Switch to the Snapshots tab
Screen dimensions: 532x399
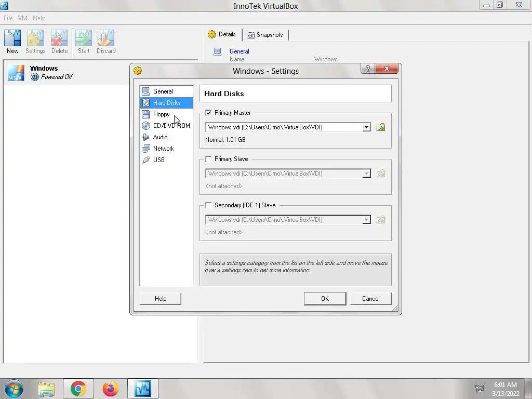click(265, 35)
